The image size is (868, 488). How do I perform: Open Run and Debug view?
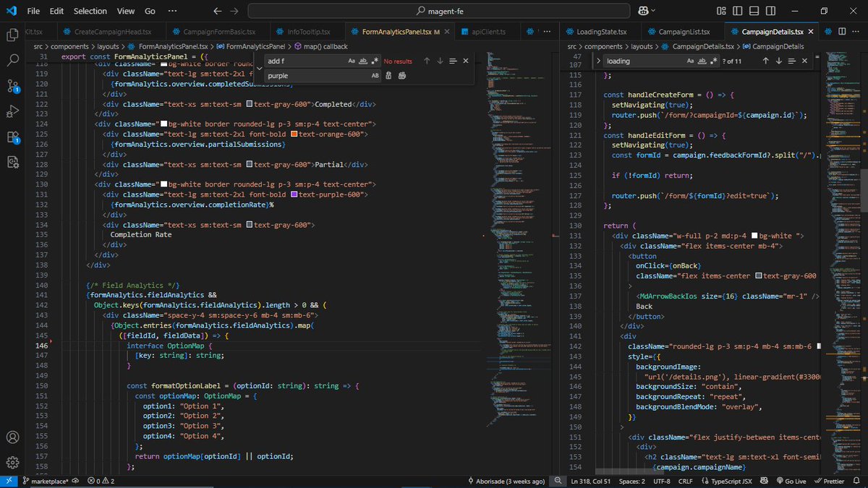pos(12,111)
